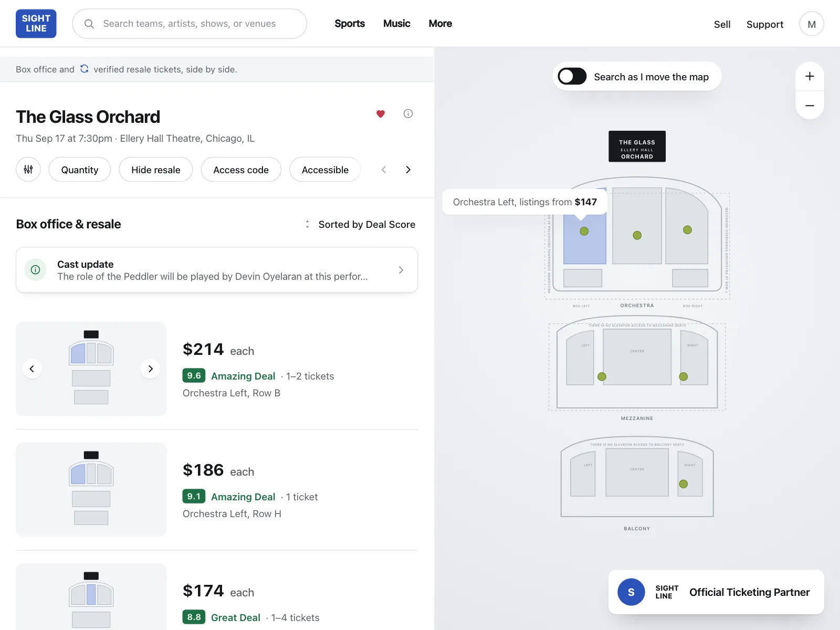Click the Sightline logo
This screenshot has width=840, height=630.
36,24
